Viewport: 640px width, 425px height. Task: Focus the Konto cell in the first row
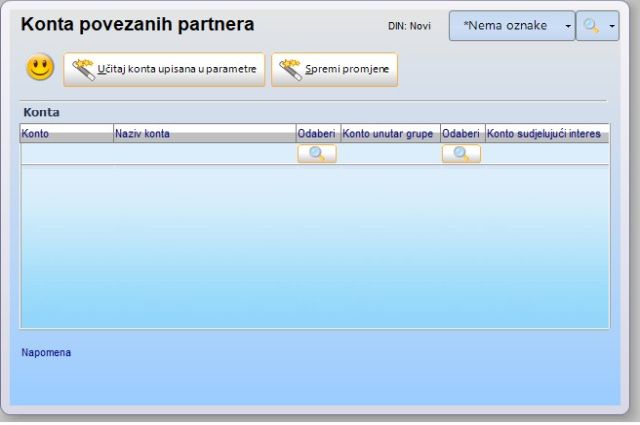(x=66, y=154)
